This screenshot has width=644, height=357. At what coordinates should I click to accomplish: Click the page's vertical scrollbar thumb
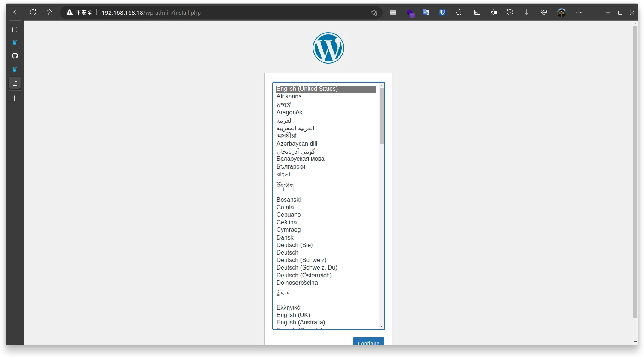(635, 172)
